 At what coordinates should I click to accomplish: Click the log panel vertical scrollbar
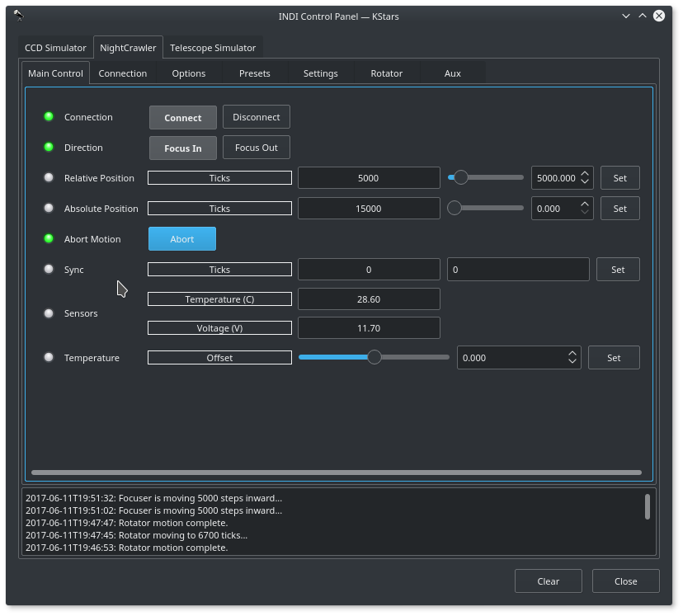coord(648,506)
